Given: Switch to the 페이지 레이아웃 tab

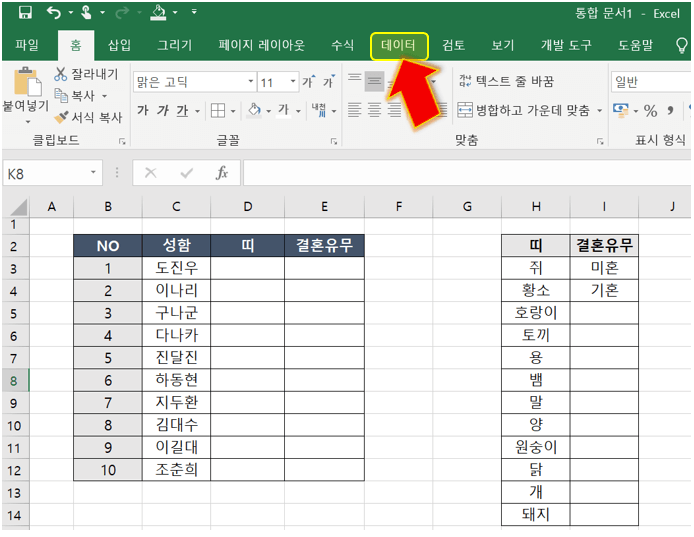Looking at the screenshot, I should point(262,45).
